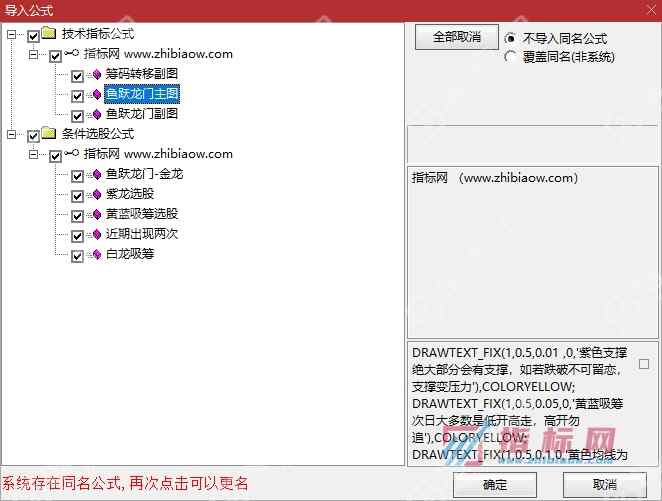The height and width of the screenshot is (501, 662).
Task: Select the highlighted 鱼跃龙门主图 row
Action: [x=142, y=94]
